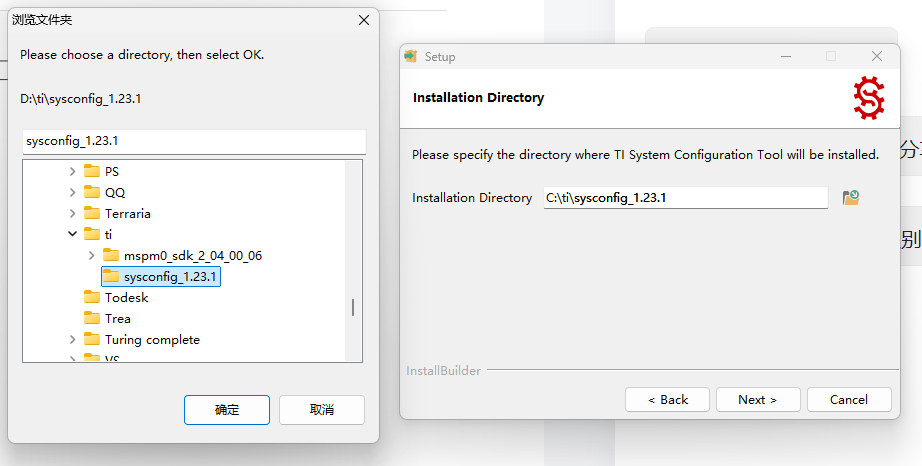Viewport: 922px width, 466px height.
Task: Select the Trea label in tree
Action: tap(118, 319)
